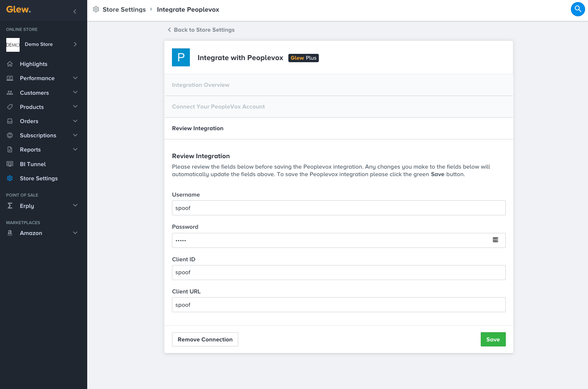Expand the Subscriptions menu chevron

75,135
